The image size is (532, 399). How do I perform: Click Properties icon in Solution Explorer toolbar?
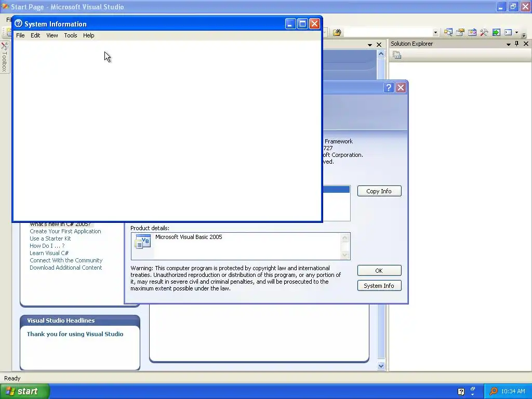pos(397,55)
